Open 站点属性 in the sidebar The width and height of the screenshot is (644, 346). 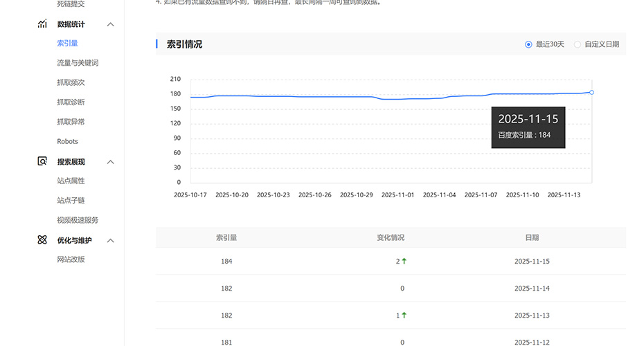71,181
